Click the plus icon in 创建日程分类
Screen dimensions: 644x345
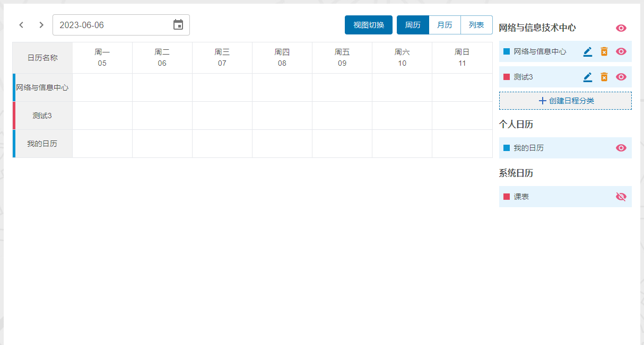pos(542,101)
